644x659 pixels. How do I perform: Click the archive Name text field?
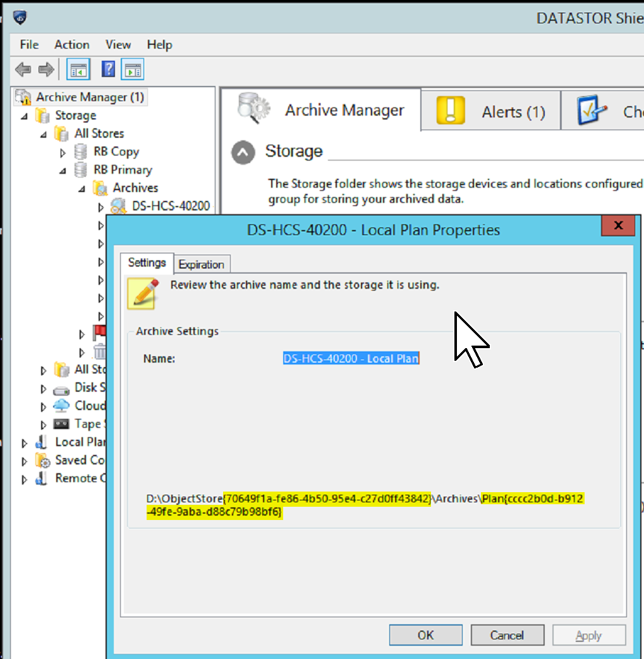click(x=351, y=358)
